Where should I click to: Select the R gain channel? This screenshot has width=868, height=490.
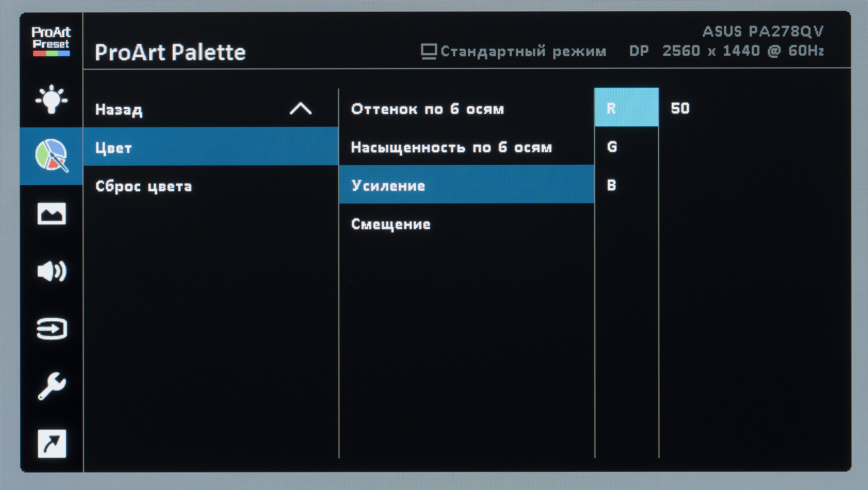[x=627, y=107]
